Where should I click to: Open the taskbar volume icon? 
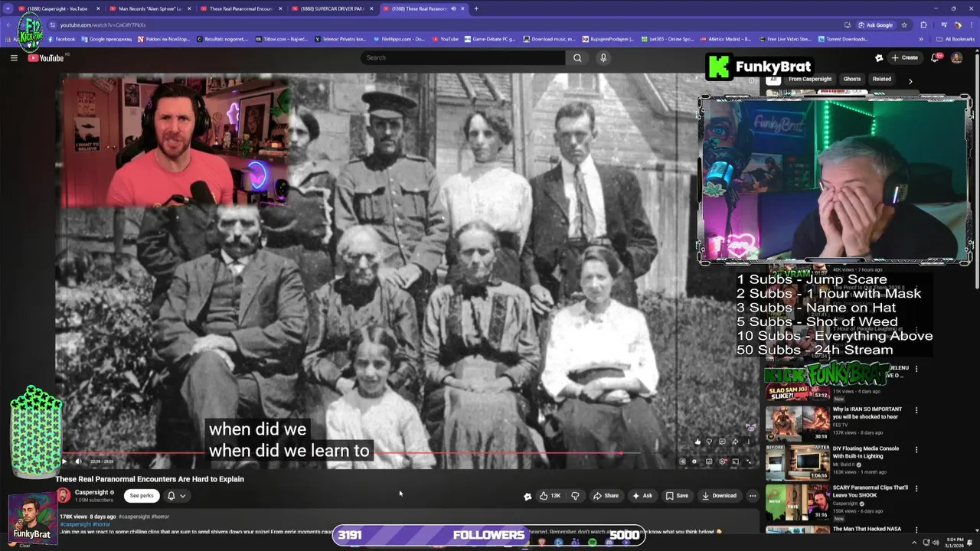pyautogui.click(x=936, y=543)
